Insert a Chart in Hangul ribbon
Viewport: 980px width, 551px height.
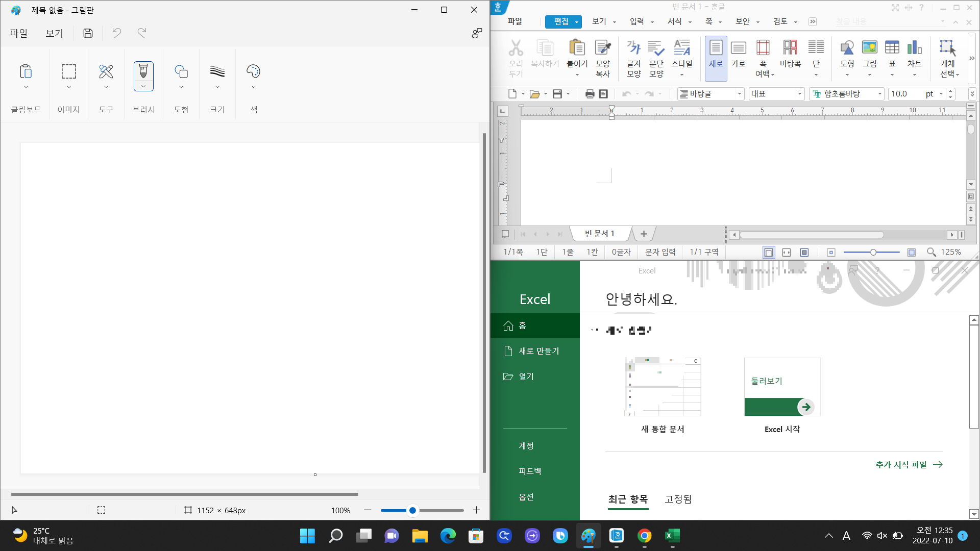point(914,48)
